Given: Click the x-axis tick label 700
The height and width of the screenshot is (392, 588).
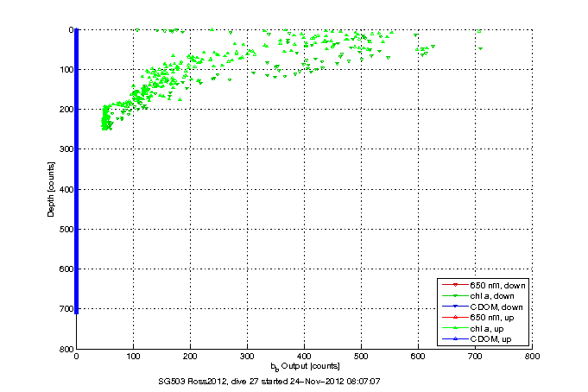Looking at the screenshot, I should [x=475, y=357].
